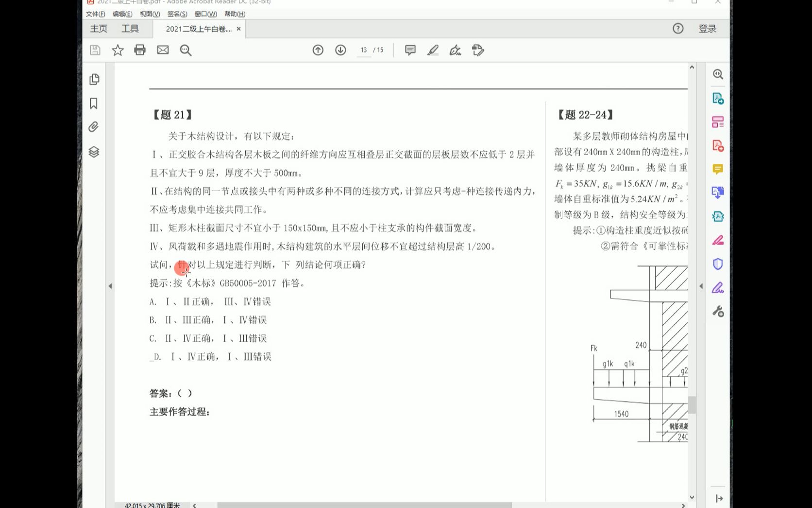Toggle the page thumbnails panel
The height and width of the screenshot is (508, 812).
[95, 79]
